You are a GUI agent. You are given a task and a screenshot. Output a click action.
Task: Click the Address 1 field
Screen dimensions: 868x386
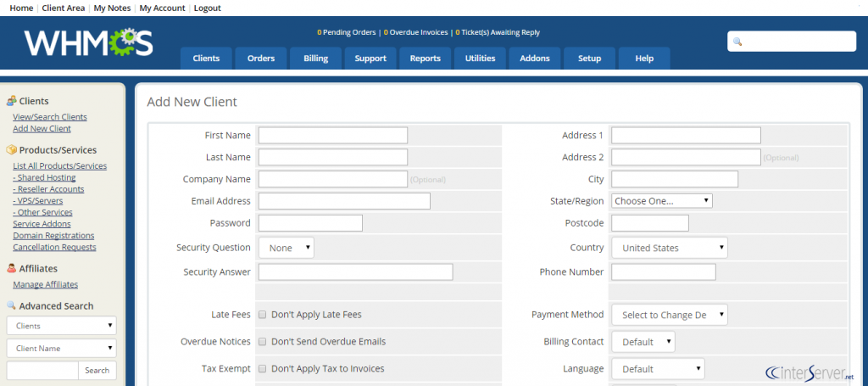click(686, 135)
